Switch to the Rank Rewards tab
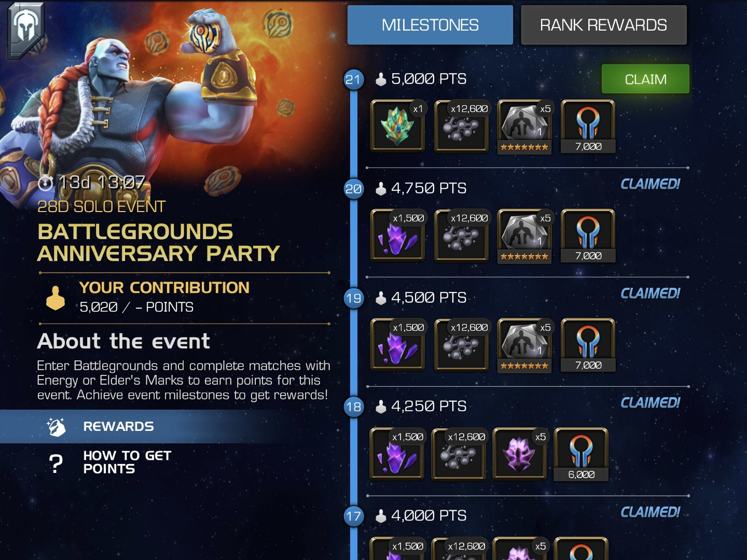This screenshot has height=560, width=747. coord(603,25)
